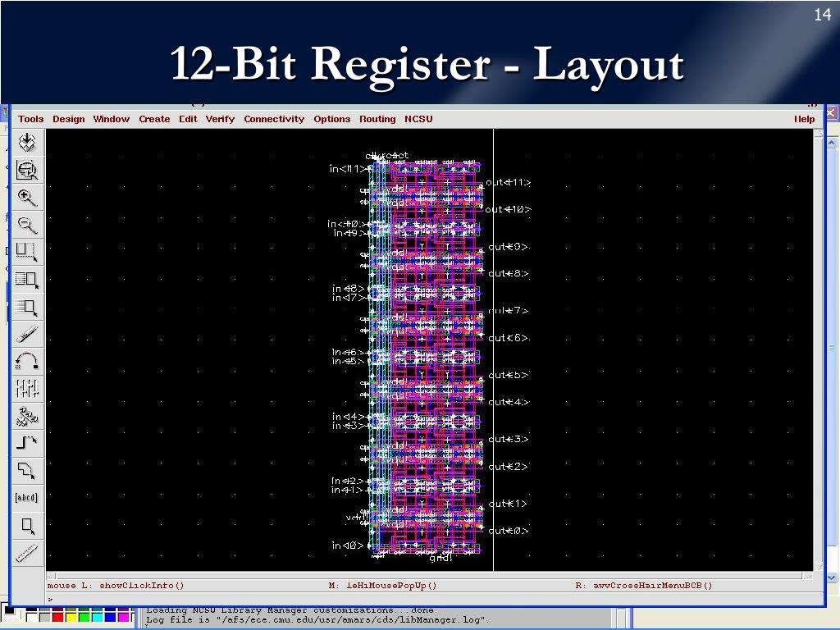Select the Ruler tool icon
Image resolution: width=840 pixels, height=630 pixels.
[28, 552]
